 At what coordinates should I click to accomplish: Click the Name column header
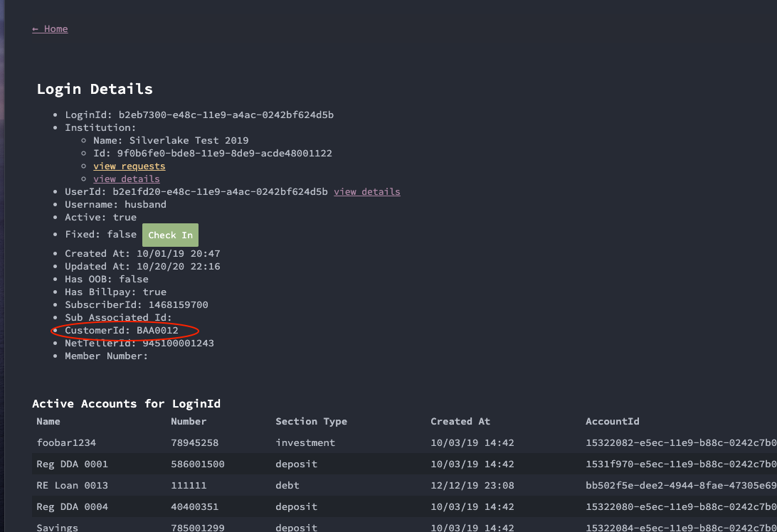[48, 422]
